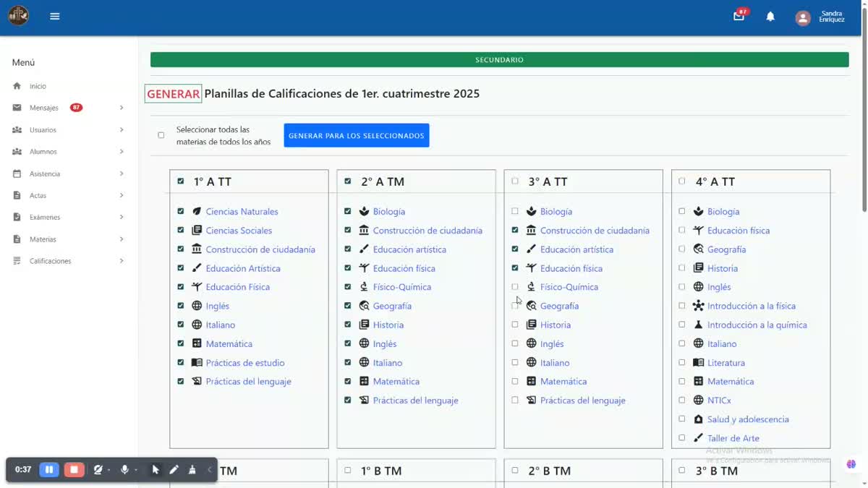Collapse the recorder toolbar arrow

[210, 470]
